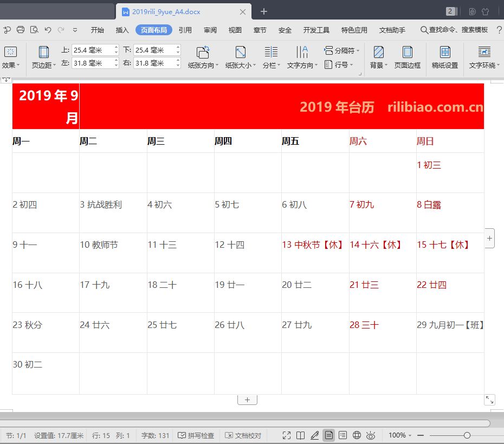The image size is (504, 444).
Task: Open the 特色应用 tab
Action: pyautogui.click(x=354, y=30)
